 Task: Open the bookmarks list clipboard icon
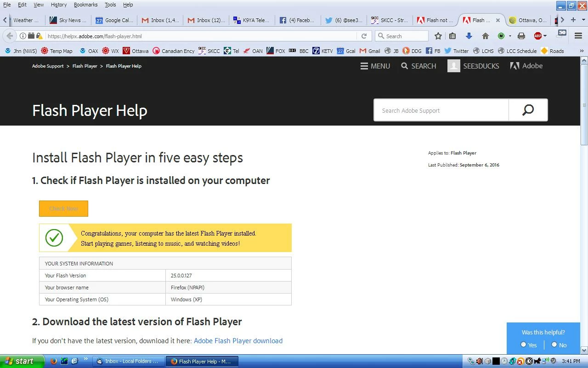pyautogui.click(x=452, y=36)
